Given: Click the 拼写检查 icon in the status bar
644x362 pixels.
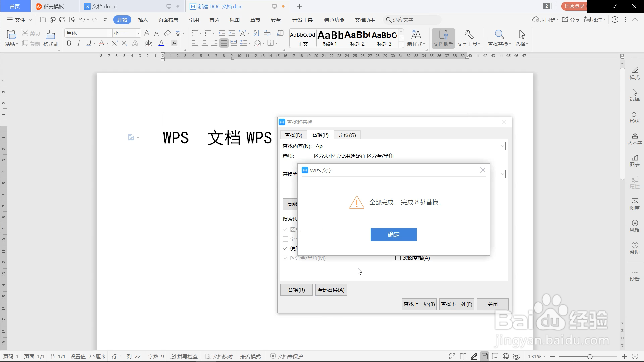Looking at the screenshot, I should tap(183, 356).
